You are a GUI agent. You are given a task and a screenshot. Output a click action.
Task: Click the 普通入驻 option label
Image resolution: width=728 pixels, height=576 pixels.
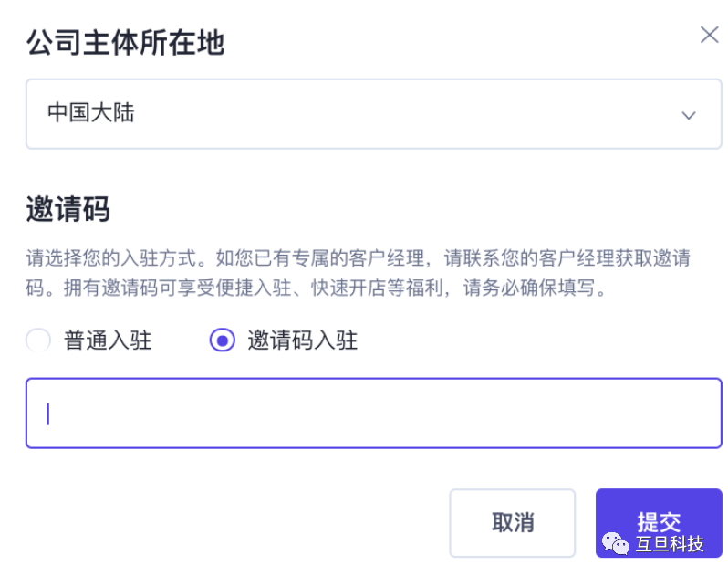[108, 341]
